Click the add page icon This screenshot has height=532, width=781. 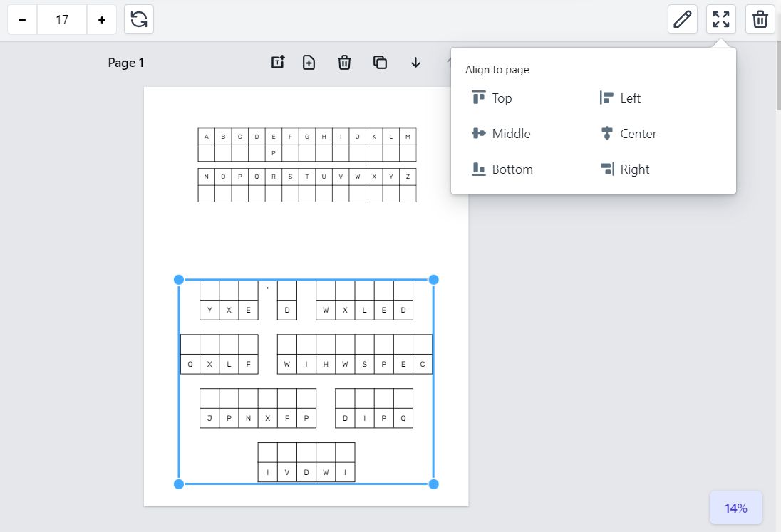(x=309, y=63)
